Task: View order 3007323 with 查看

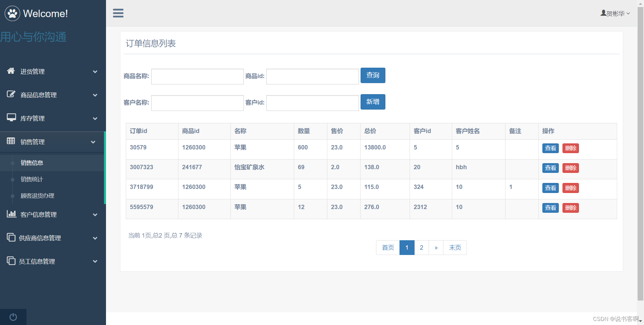Action: coord(550,168)
